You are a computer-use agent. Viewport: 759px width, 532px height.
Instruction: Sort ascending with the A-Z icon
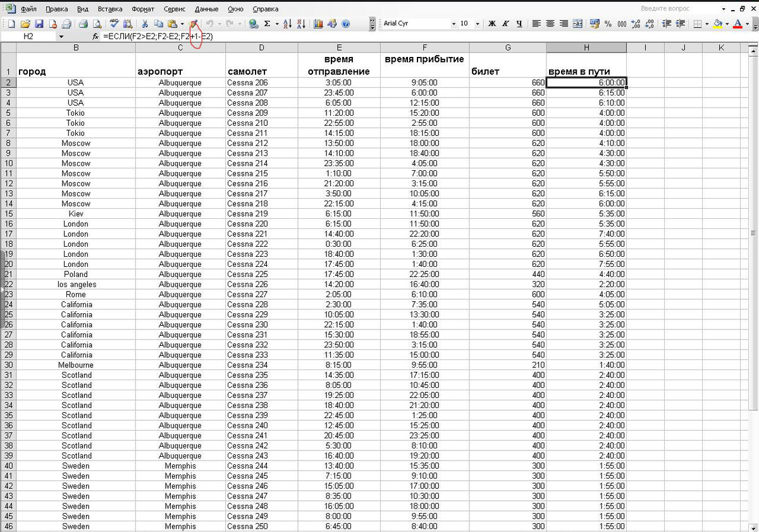click(287, 23)
